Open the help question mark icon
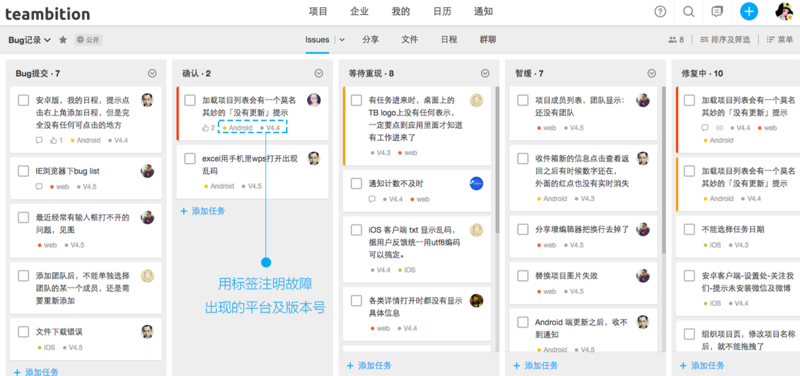This screenshot has width=800, height=376. (660, 12)
